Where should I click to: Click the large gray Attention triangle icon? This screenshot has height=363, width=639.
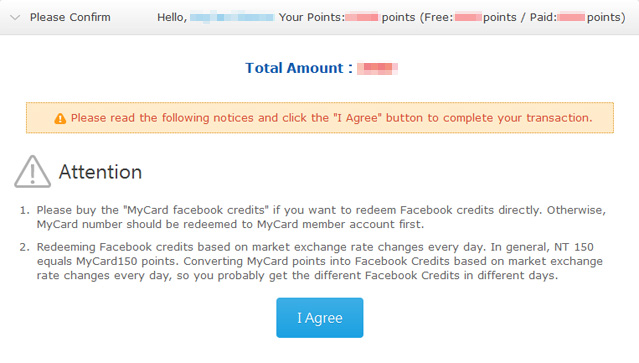pos(33,172)
